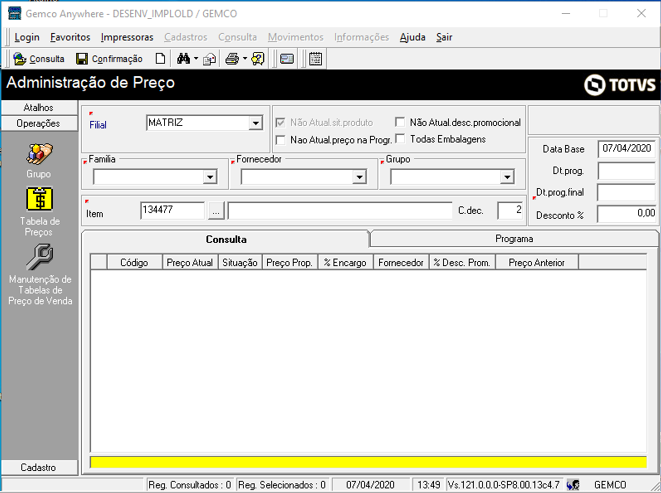This screenshot has height=493, width=661.
Task: Open the Login menu
Action: [x=27, y=37]
